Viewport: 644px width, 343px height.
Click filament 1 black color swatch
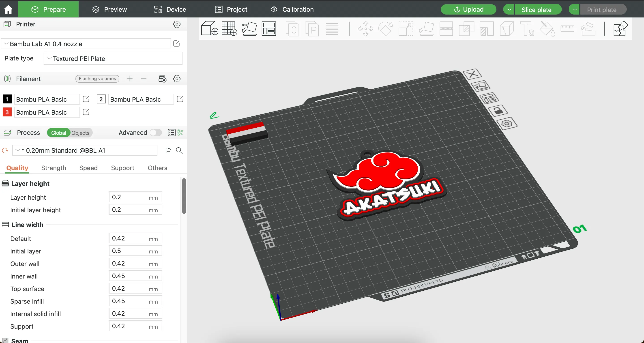(7, 99)
